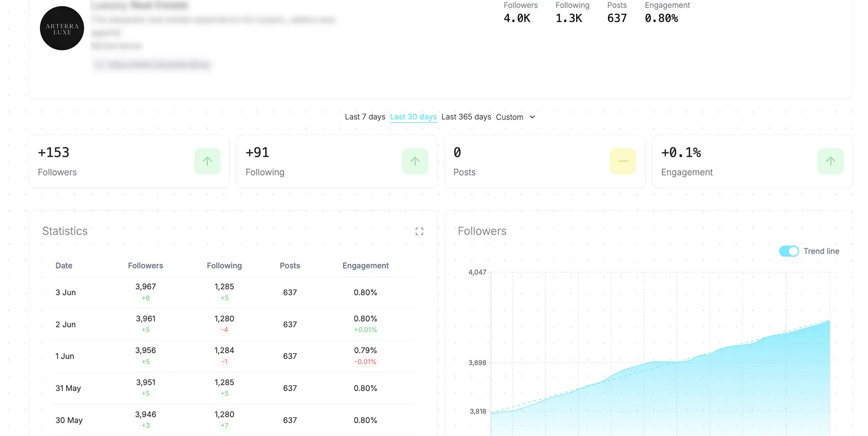
Task: Select the 3 Jun date row
Action: [233, 292]
